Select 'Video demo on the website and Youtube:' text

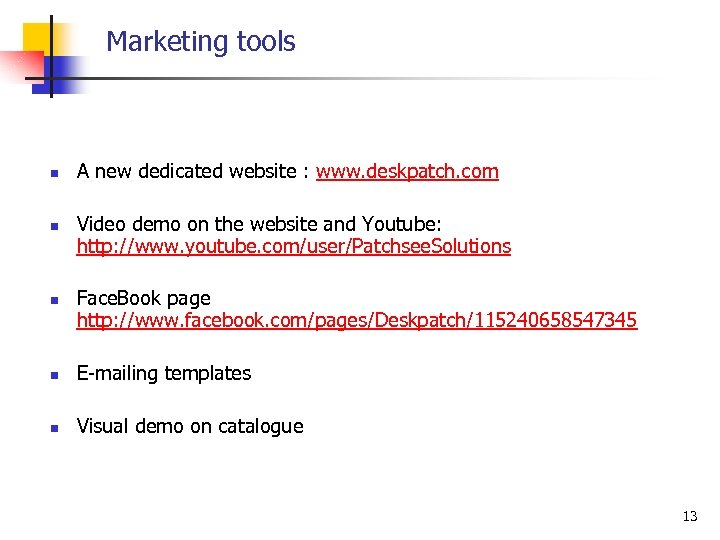click(x=259, y=224)
